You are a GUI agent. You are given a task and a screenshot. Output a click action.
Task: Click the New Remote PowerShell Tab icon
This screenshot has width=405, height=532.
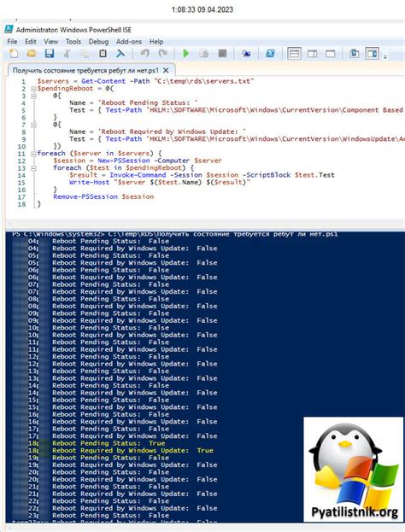click(x=246, y=54)
